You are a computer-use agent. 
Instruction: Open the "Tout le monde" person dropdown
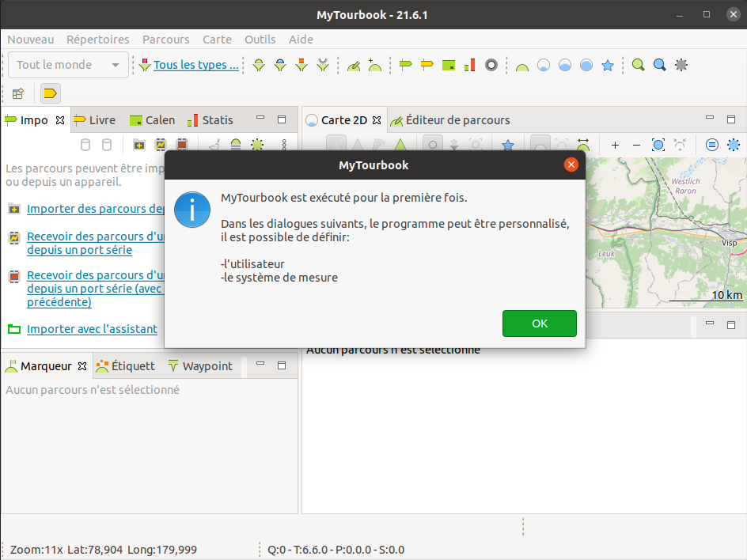pyautogui.click(x=68, y=65)
